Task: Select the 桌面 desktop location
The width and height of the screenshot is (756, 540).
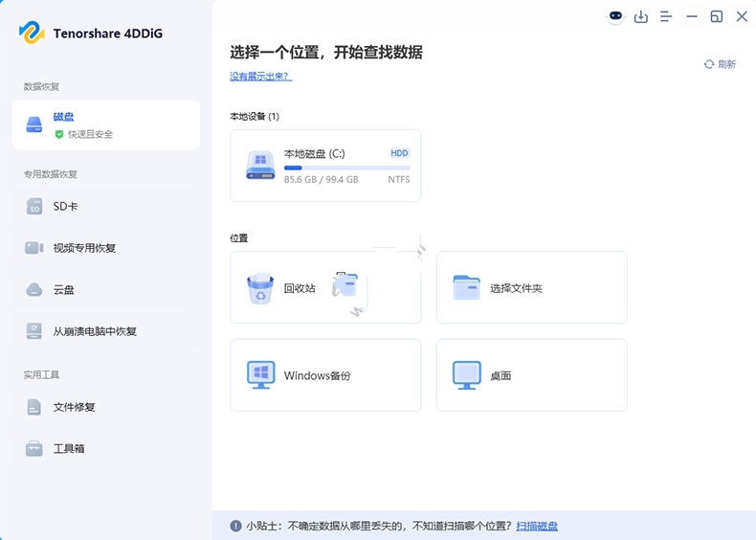Action: tap(531, 375)
